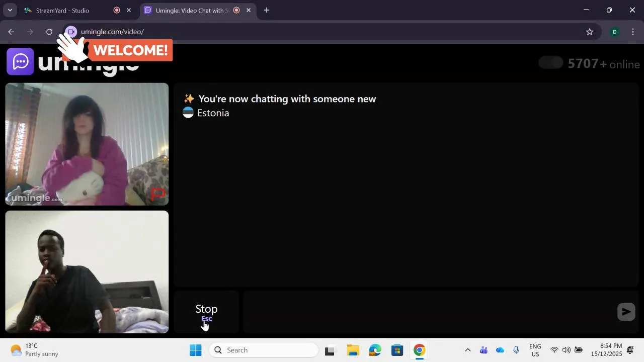Open the clock showing 8:54 PM
Screen dimensions: 644x362
[606, 350]
